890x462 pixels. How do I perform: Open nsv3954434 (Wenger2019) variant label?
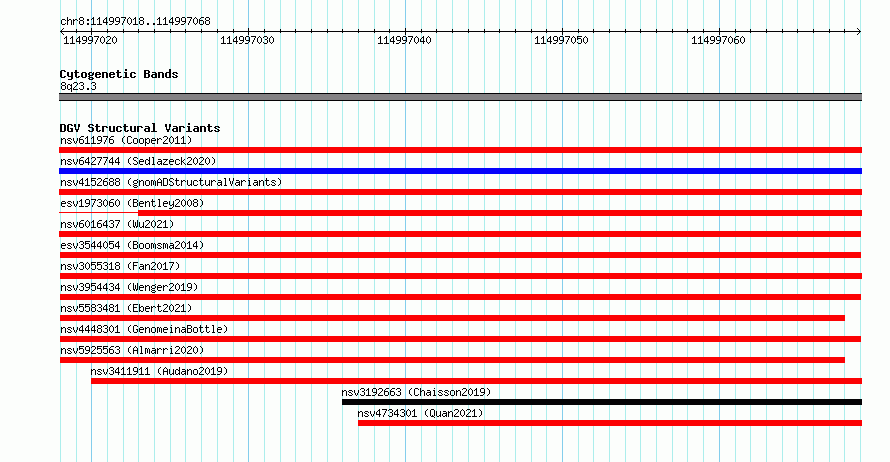(129, 287)
